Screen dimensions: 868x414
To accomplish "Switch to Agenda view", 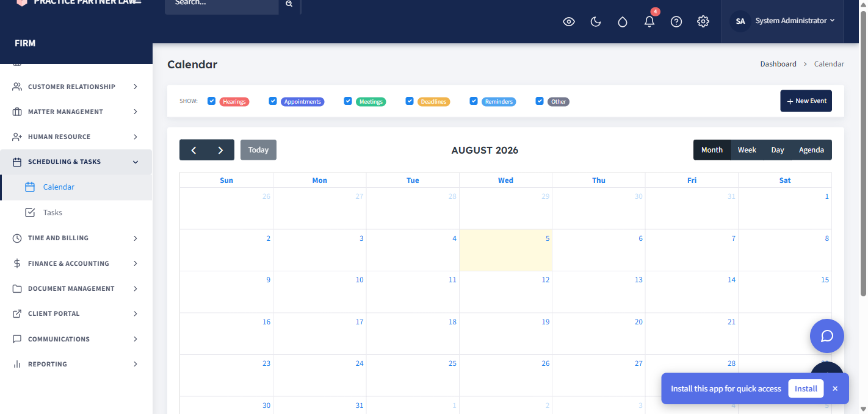I will (x=812, y=150).
